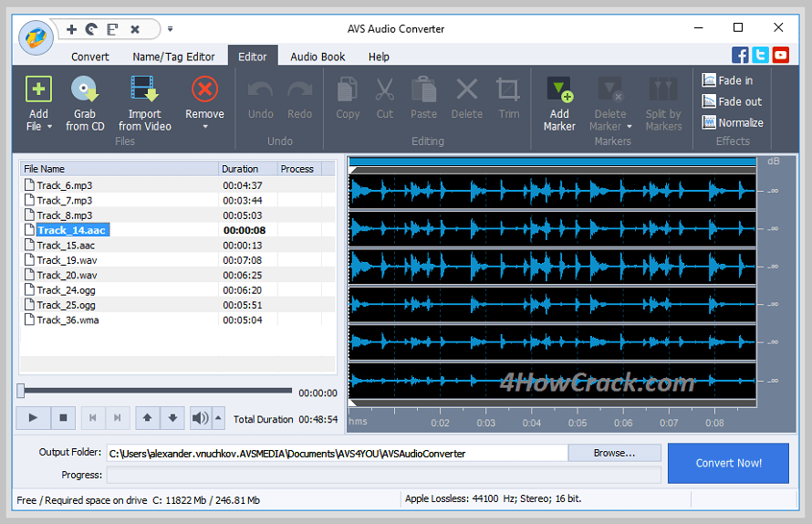Expand the Delete Marker dropdown arrow
Viewport: 812px width, 524px height.
[630, 127]
